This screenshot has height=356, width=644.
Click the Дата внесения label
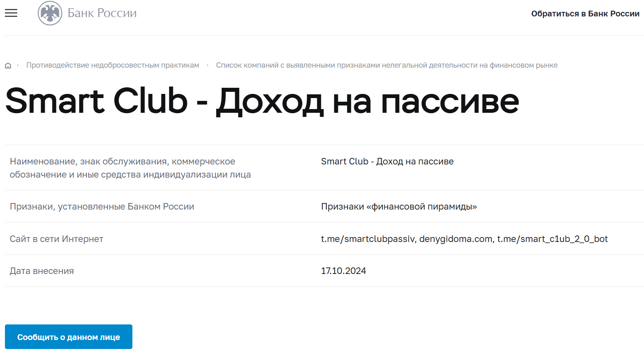tap(42, 271)
